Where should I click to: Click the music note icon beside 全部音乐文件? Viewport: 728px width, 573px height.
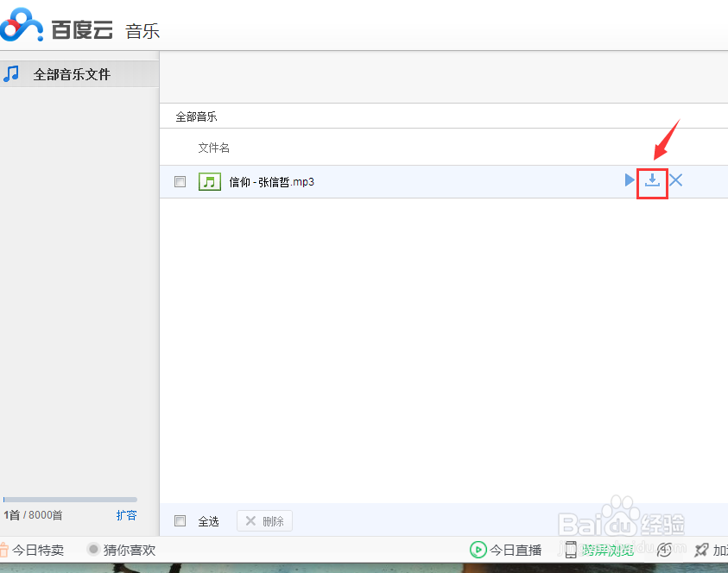tap(11, 73)
